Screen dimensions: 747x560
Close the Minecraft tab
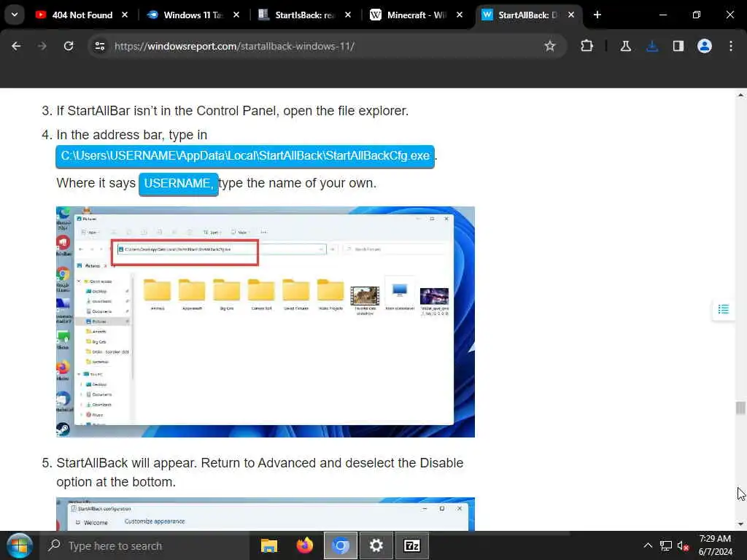point(460,15)
